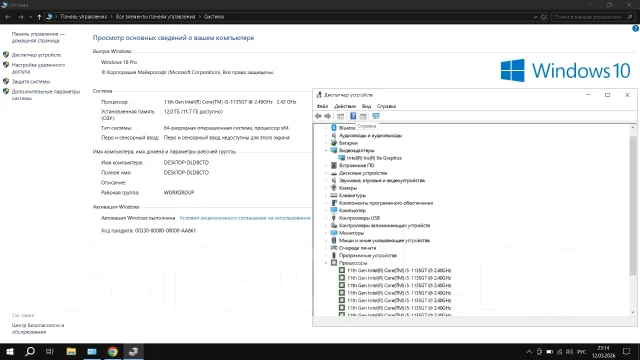Open the Вид menu in Device Manager
This screenshot has width=640, height=360.
point(367,106)
